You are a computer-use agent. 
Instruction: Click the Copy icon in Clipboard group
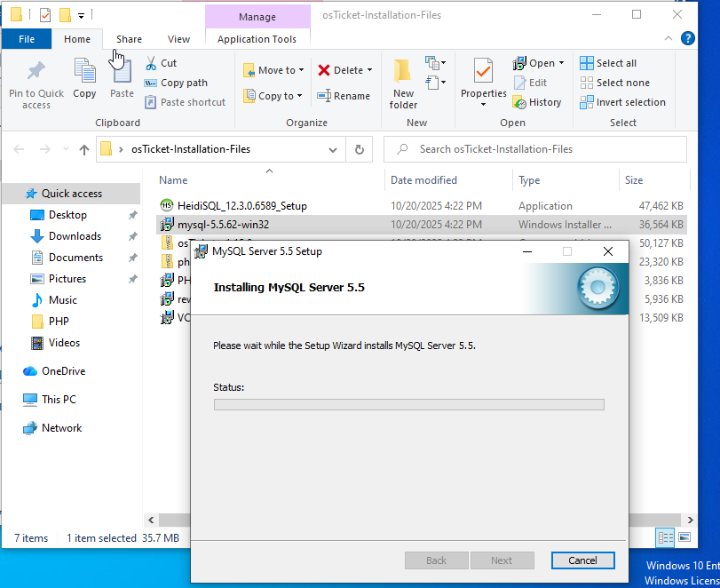84,71
